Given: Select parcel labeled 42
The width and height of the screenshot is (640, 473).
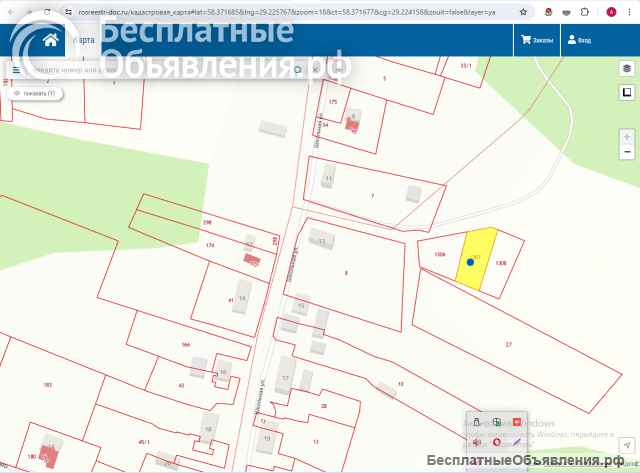Looking at the screenshot, I should pos(182,385).
